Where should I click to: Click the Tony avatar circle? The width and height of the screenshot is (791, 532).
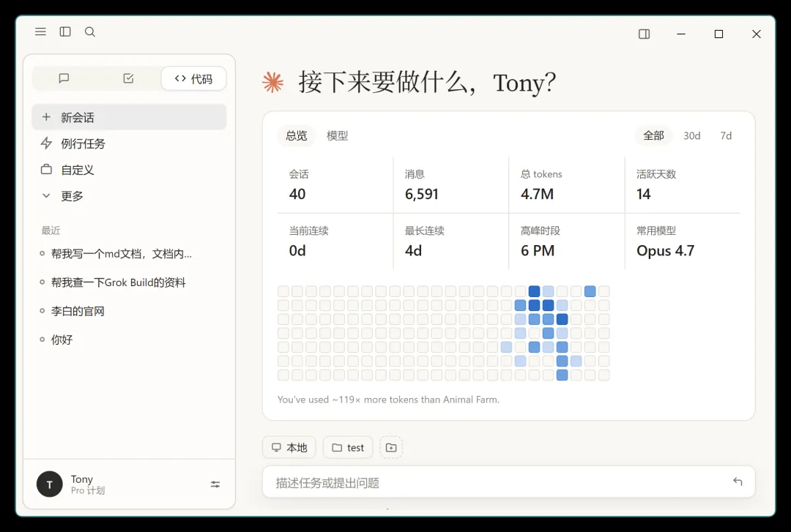pyautogui.click(x=50, y=484)
